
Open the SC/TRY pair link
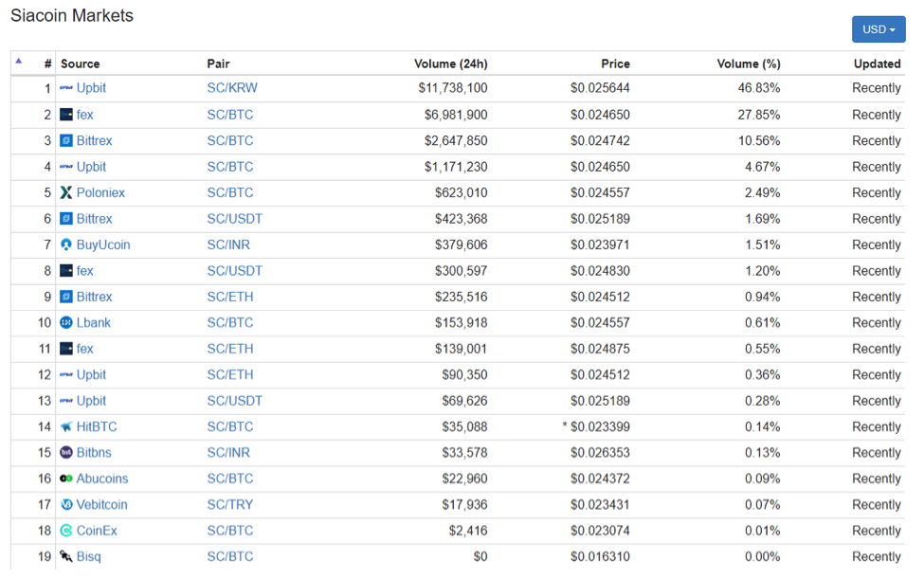[x=230, y=504]
